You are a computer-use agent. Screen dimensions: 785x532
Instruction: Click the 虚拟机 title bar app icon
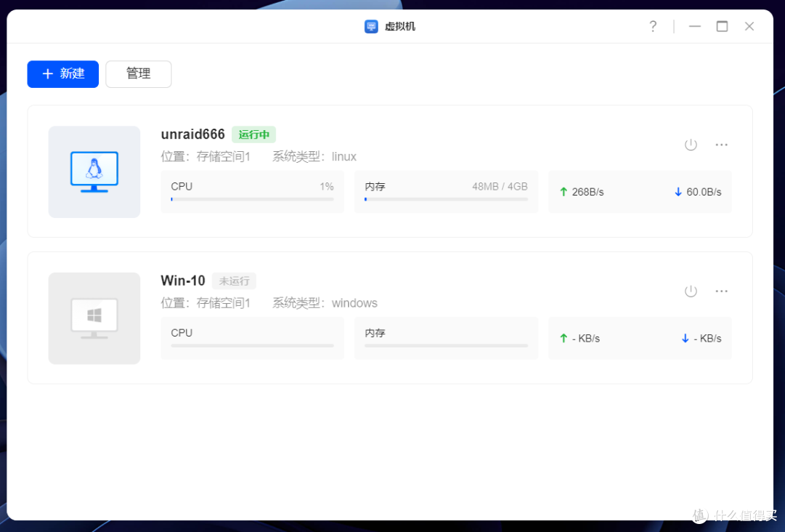pyautogui.click(x=371, y=26)
